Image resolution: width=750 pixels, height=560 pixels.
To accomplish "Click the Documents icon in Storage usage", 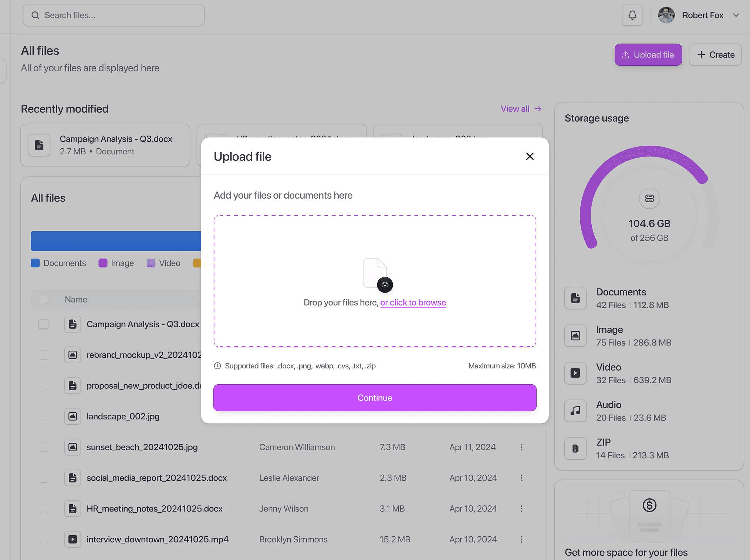I will [x=575, y=298].
